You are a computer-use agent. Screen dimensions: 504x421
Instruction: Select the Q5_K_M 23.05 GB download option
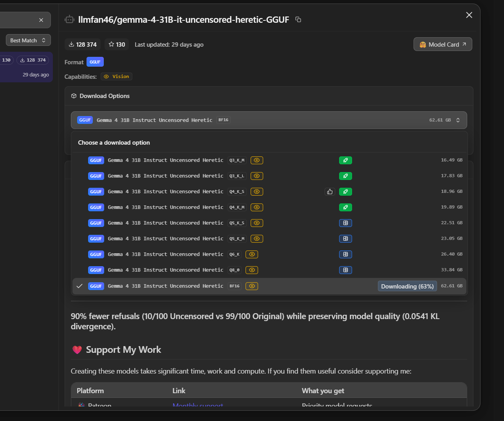tap(269, 239)
